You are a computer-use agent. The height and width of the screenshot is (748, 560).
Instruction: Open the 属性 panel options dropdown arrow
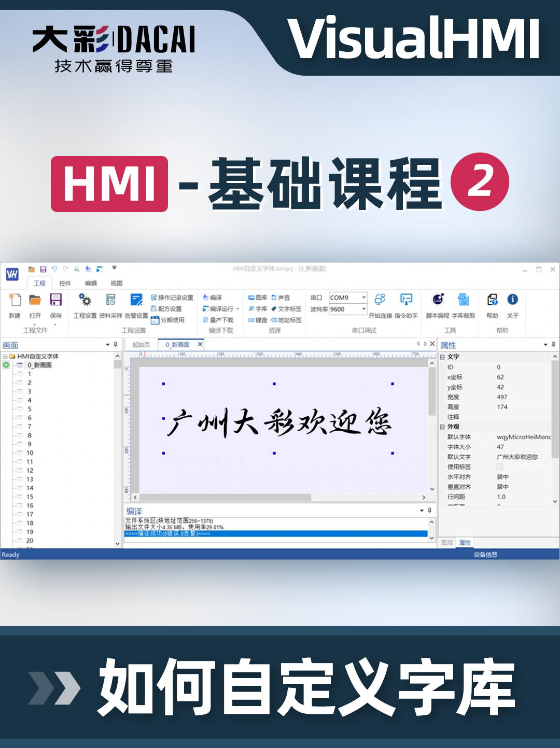(x=545, y=345)
